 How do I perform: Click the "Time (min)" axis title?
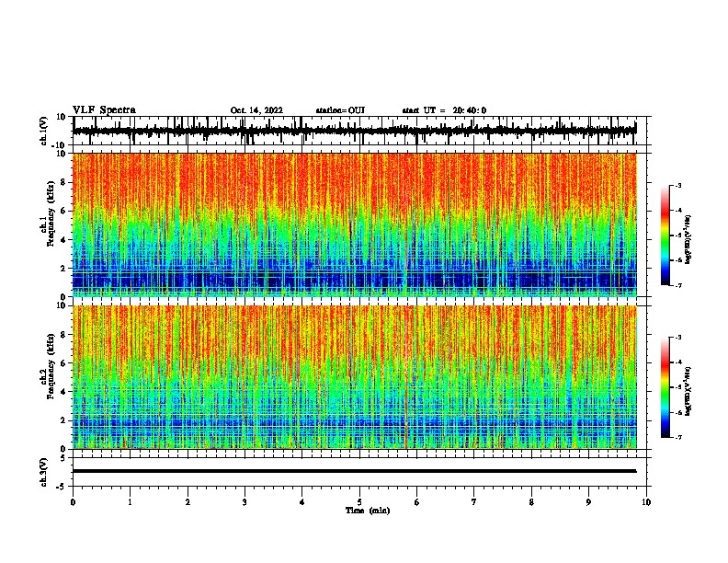point(368,511)
